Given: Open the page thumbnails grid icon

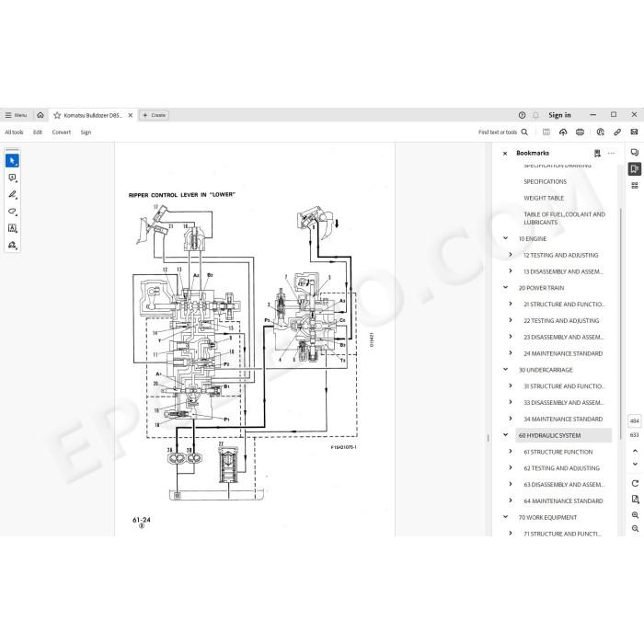Looking at the screenshot, I should 635,186.
